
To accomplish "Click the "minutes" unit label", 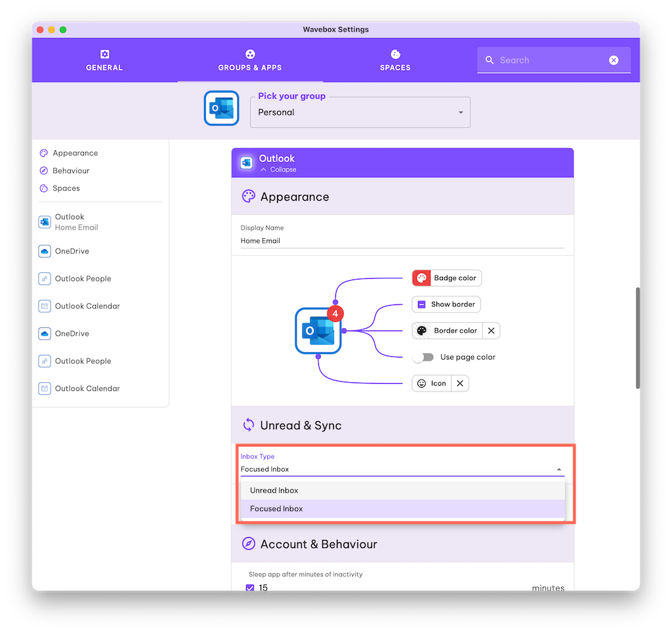I will click(x=548, y=588).
